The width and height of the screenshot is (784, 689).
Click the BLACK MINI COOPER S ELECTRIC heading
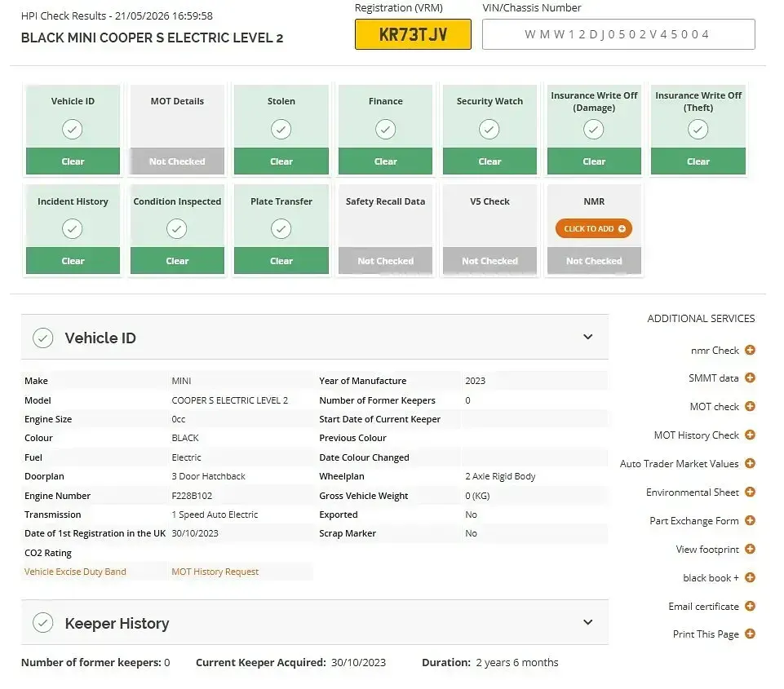tap(152, 38)
